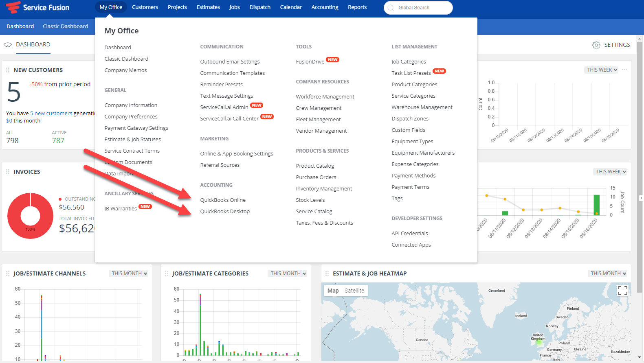This screenshot has width=644, height=363.
Task: Open Vendor Management
Action: click(x=321, y=131)
